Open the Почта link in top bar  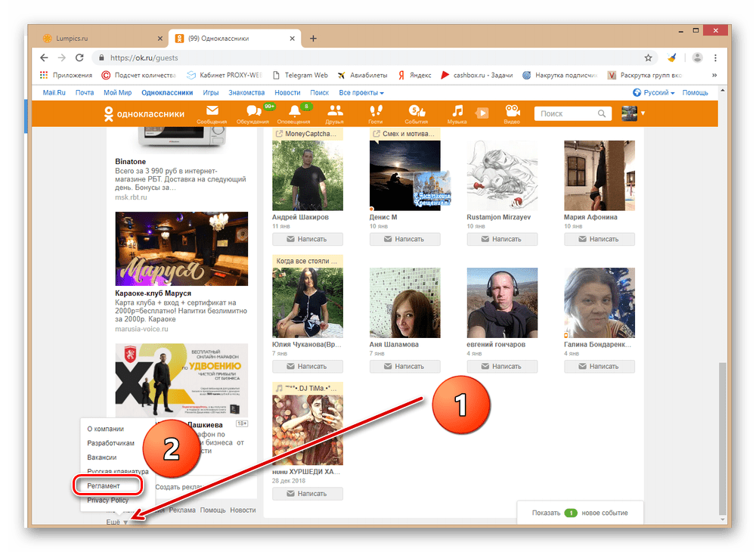click(x=85, y=92)
